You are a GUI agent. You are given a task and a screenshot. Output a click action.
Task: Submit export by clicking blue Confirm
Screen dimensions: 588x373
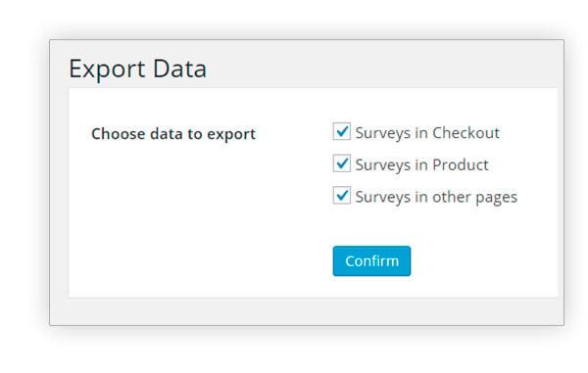click(x=371, y=261)
